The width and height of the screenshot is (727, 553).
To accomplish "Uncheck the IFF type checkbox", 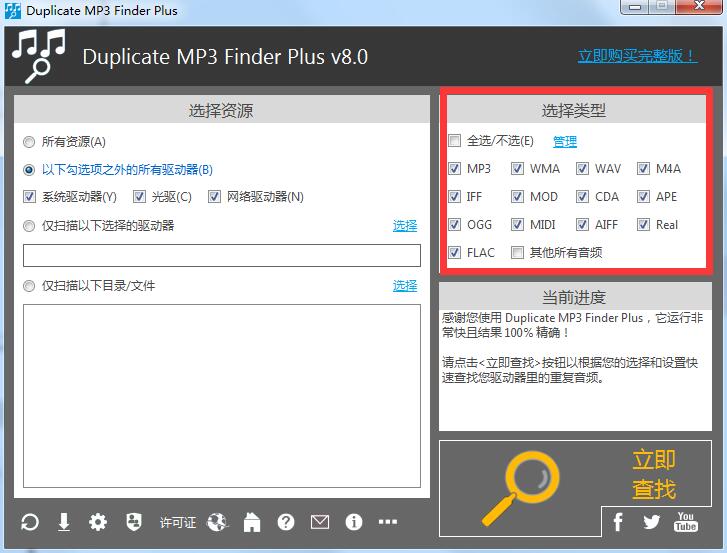I will [454, 197].
